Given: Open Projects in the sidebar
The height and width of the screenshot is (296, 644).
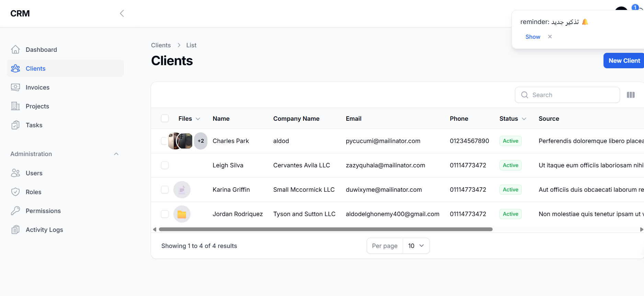Looking at the screenshot, I should 65,106.
